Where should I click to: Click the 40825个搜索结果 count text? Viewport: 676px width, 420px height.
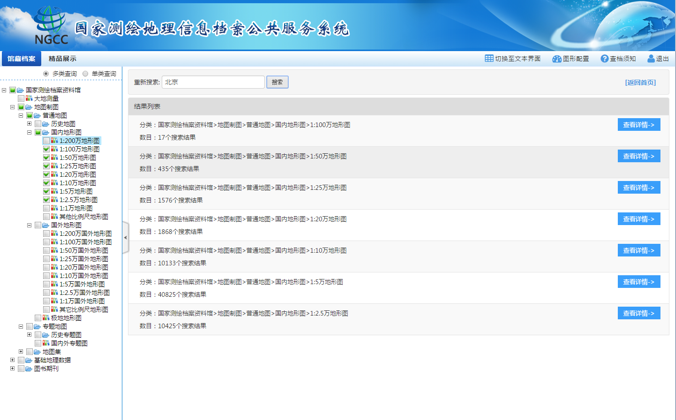[x=182, y=295]
